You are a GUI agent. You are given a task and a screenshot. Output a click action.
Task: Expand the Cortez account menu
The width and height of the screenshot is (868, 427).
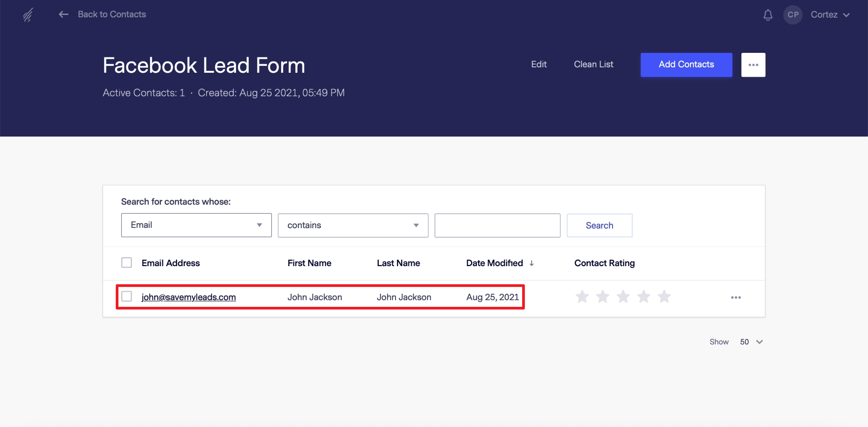pyautogui.click(x=830, y=15)
